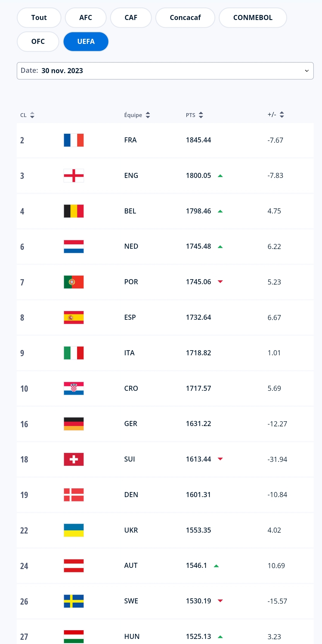Switch to the CONMEBOL filter tab

[x=253, y=18]
